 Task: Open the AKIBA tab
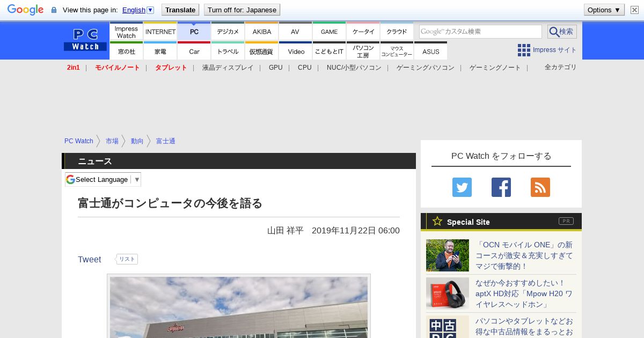(262, 32)
